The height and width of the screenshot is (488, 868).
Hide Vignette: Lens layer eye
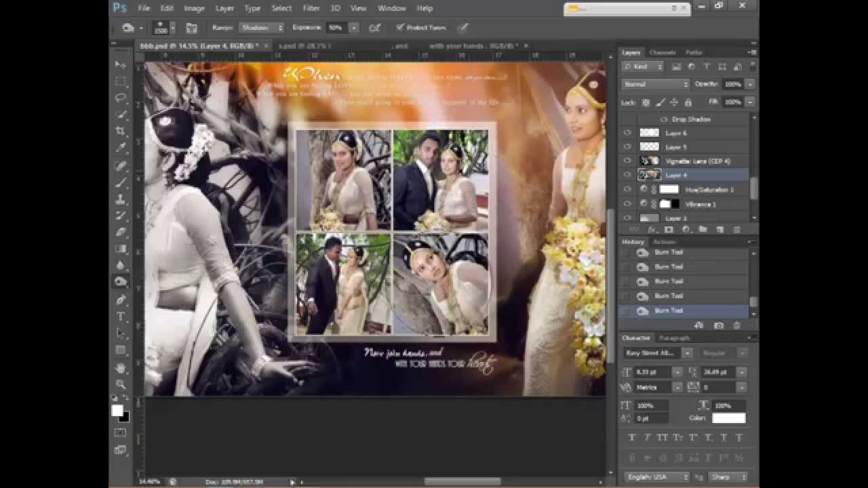click(x=627, y=161)
